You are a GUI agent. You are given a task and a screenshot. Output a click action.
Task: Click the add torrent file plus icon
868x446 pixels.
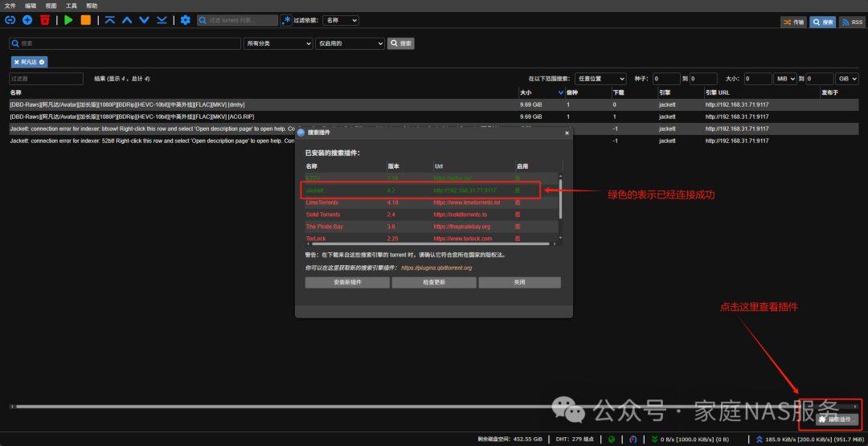(27, 20)
